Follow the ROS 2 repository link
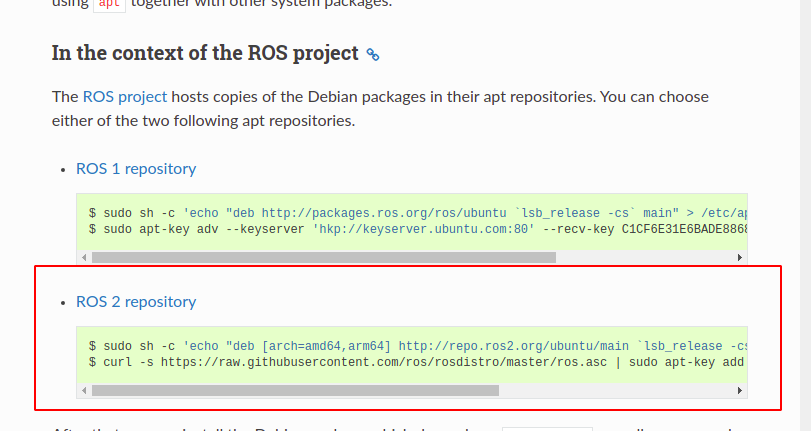The height and width of the screenshot is (431, 811). pos(136,302)
